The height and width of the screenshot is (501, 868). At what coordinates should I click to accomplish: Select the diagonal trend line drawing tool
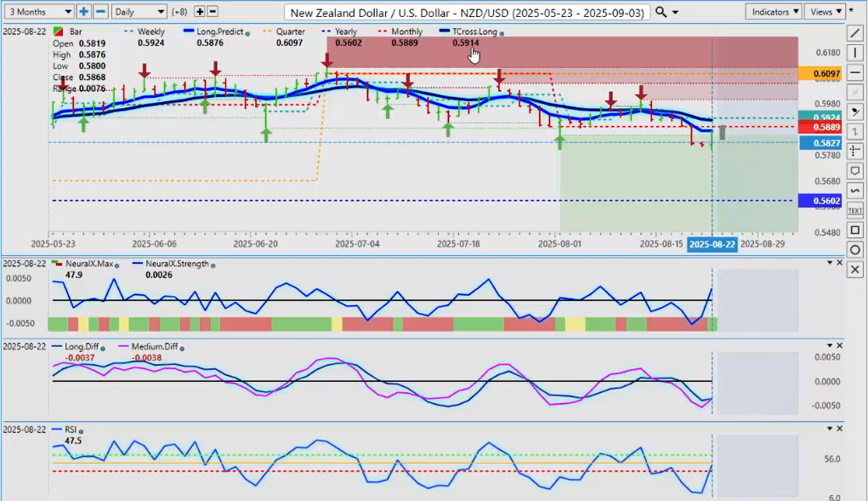pyautogui.click(x=854, y=32)
